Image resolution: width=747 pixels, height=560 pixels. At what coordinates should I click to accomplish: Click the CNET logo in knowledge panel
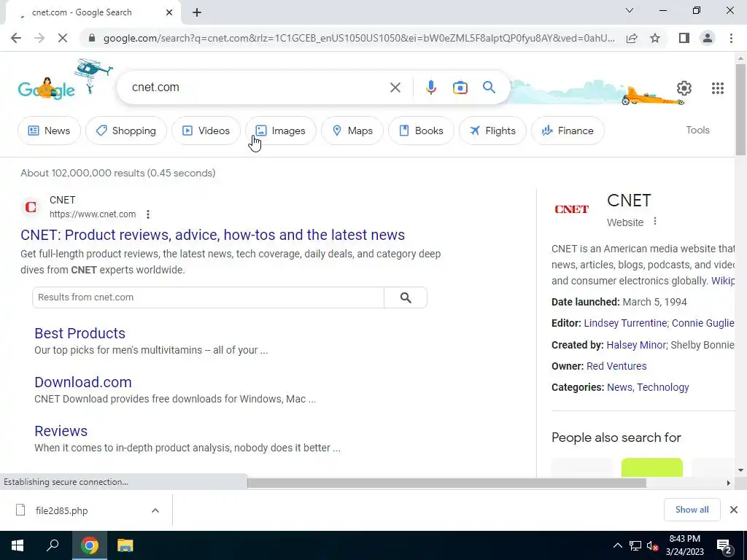[x=571, y=209]
